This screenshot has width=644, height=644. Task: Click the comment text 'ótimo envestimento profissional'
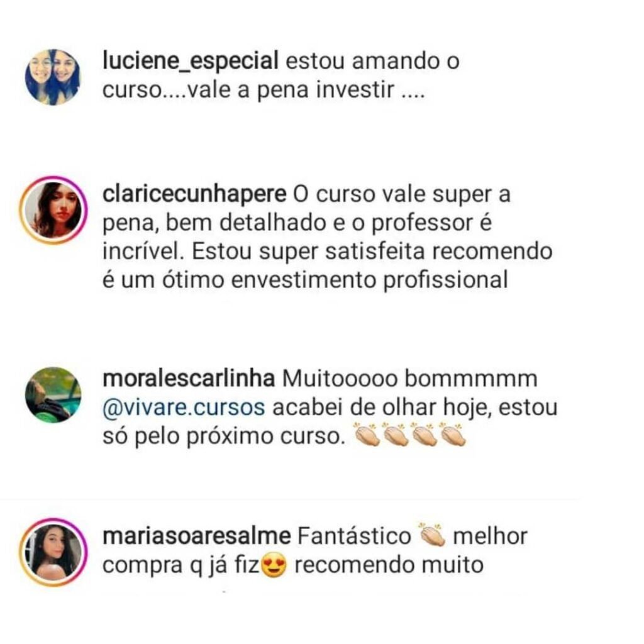point(335,280)
